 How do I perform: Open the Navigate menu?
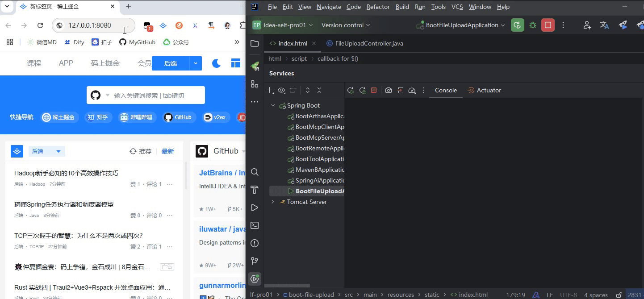pyautogui.click(x=329, y=7)
